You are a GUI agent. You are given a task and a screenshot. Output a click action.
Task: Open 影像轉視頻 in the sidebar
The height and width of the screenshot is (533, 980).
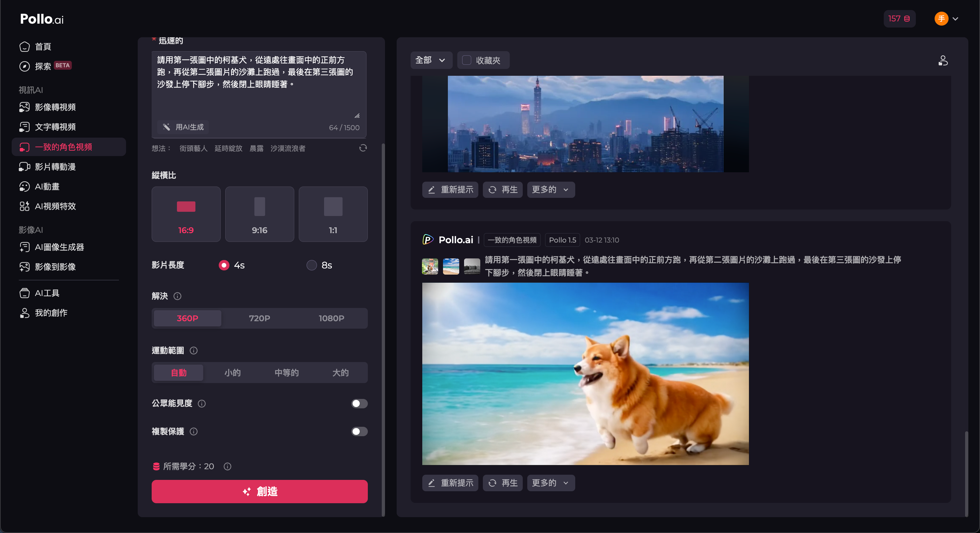coord(55,107)
